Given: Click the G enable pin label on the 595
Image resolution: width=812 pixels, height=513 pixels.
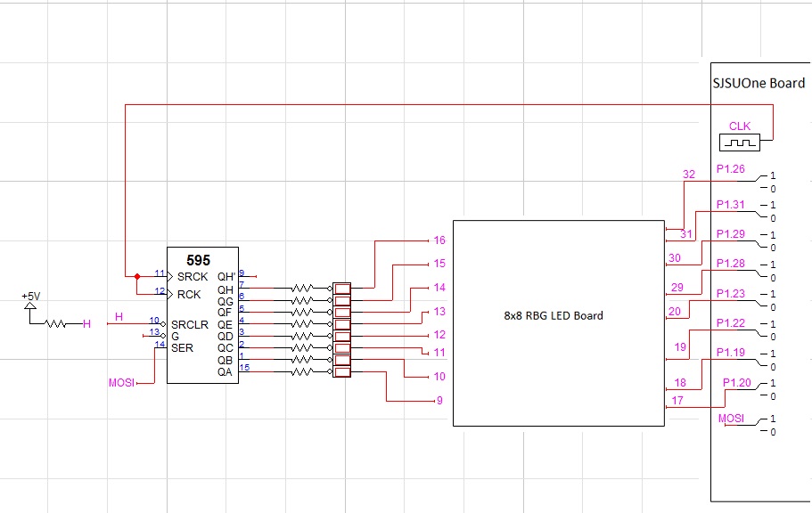Looking at the screenshot, I should click(175, 337).
